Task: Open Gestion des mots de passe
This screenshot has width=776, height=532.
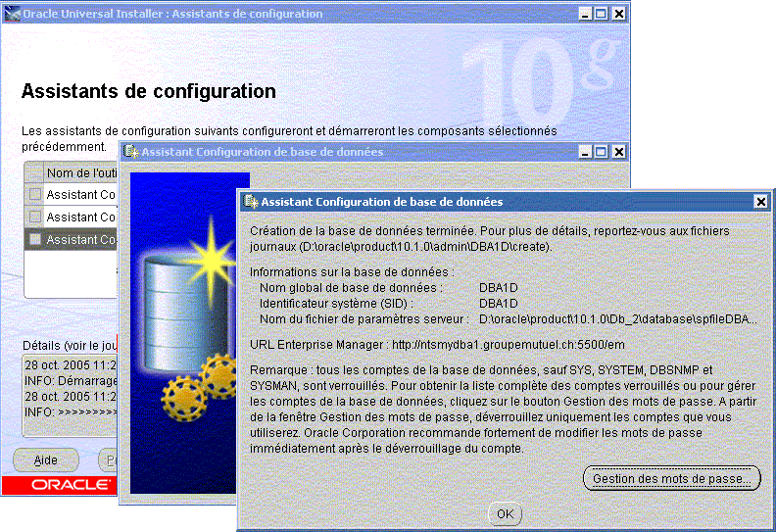Action: click(671, 478)
